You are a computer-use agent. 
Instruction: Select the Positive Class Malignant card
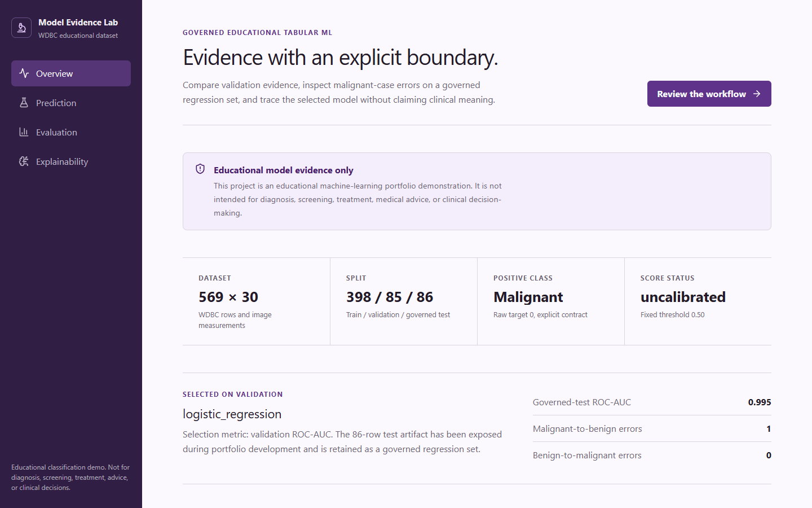pyautogui.click(x=551, y=301)
